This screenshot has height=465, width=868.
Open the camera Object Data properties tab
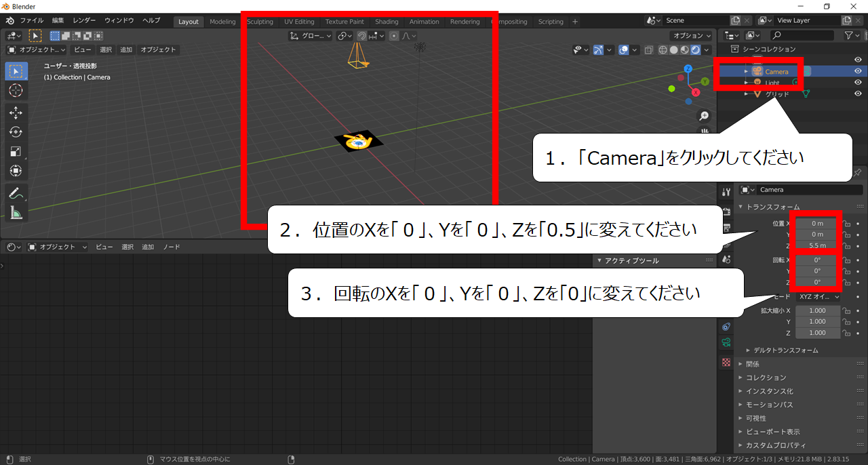pos(726,343)
